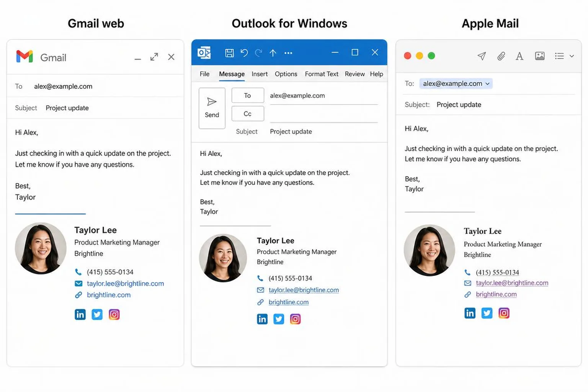
Task: Click the (415) 555-0134 phone number in Apple Mail
Action: pyautogui.click(x=497, y=273)
